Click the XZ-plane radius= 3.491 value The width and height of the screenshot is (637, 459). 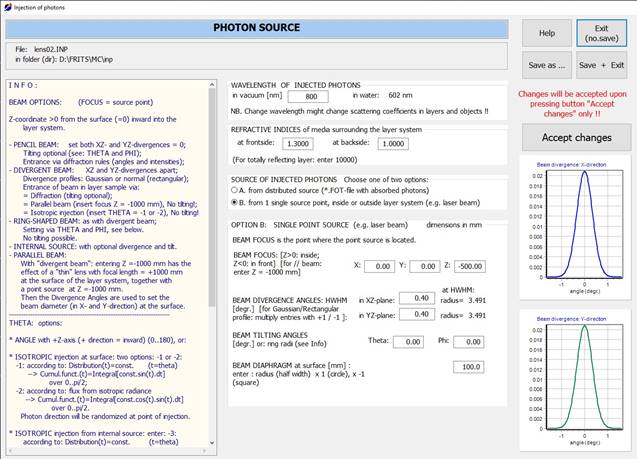pos(463,301)
